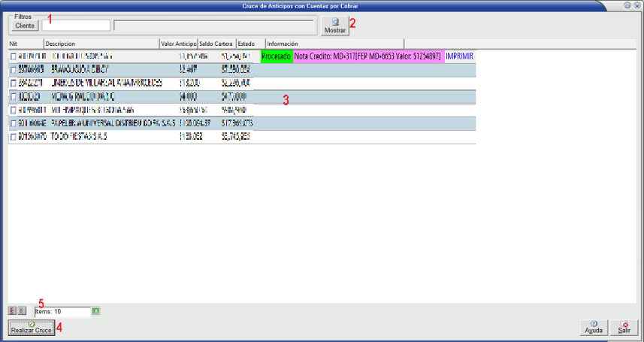Sort by Nit column header
The width and height of the screenshot is (644, 342).
point(26,44)
